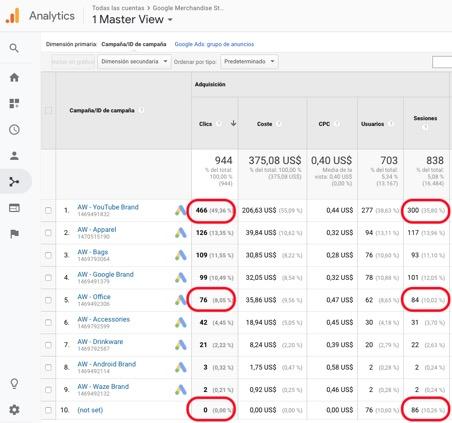Open Predeterminado sort type dropdown
The image size is (452, 423).
coord(249,61)
